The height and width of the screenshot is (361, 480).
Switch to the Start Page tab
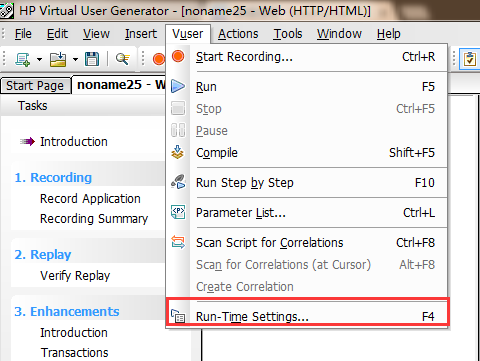pos(35,86)
